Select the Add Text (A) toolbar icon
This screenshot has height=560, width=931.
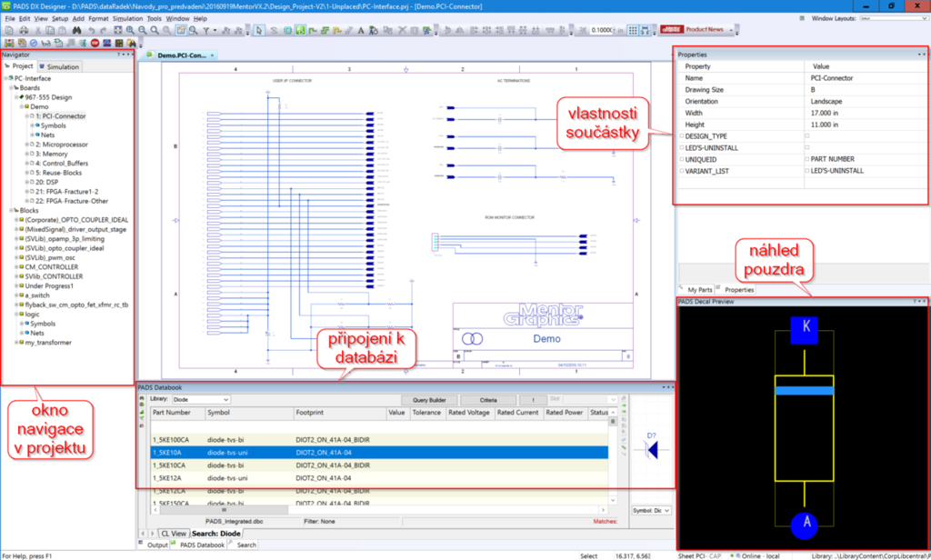point(361,31)
